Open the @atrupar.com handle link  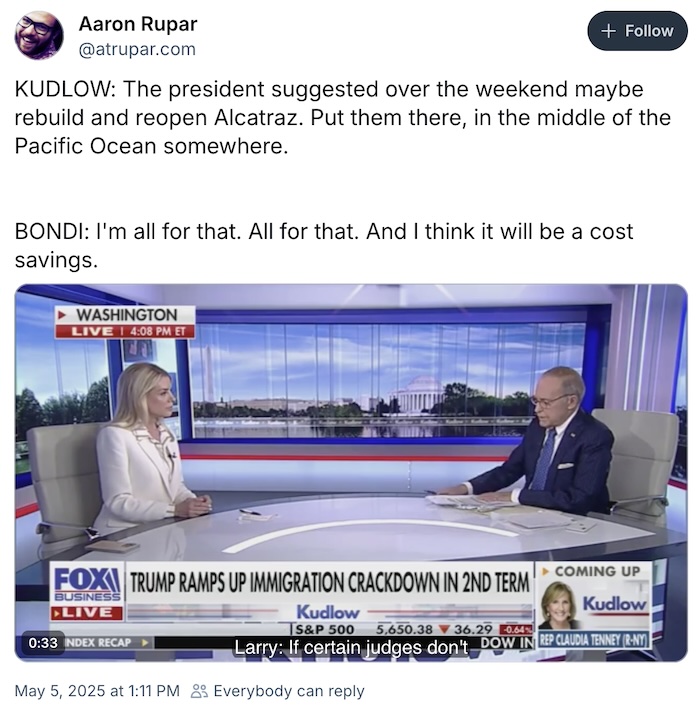point(137,49)
